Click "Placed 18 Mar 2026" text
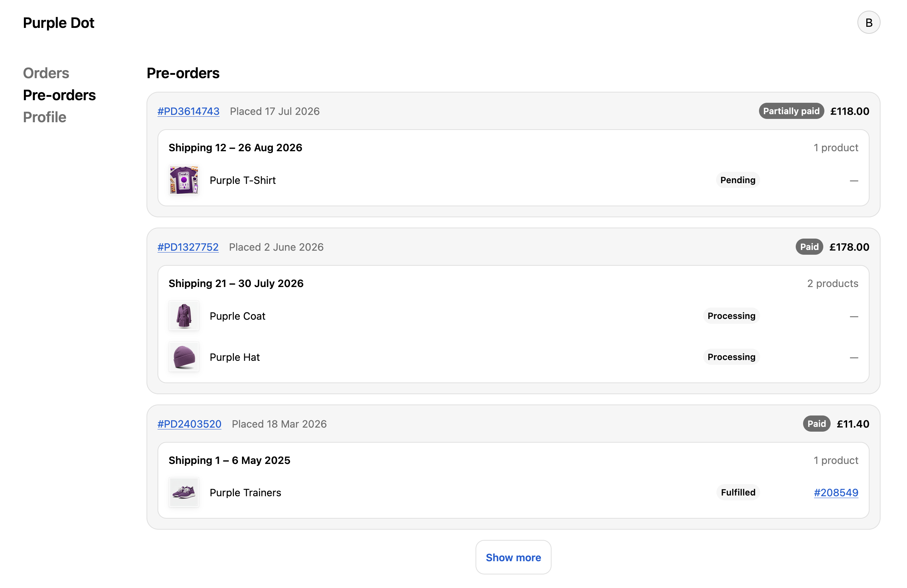This screenshot has height=588, width=907. point(279,424)
